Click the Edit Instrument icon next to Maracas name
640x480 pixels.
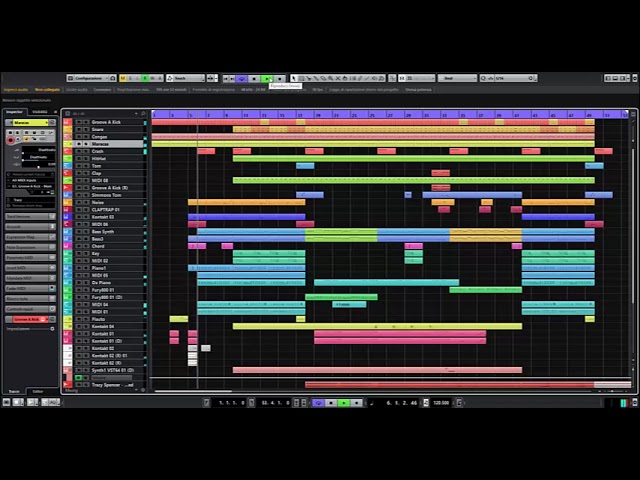click(52, 122)
